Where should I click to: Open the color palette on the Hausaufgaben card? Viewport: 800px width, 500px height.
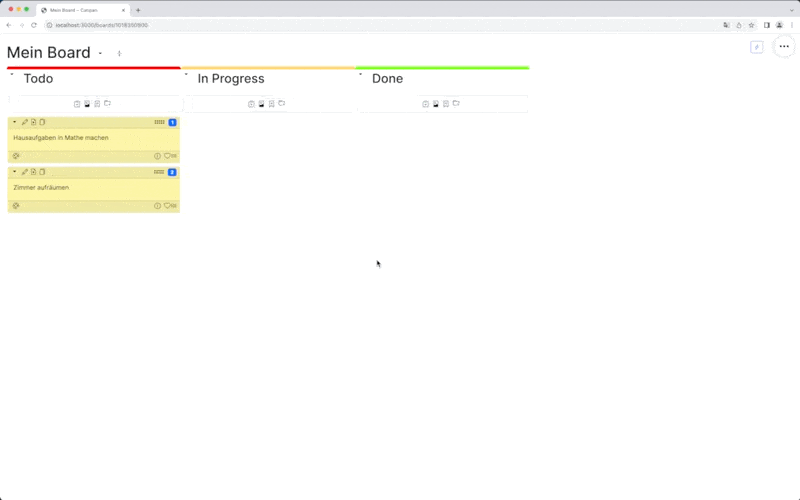(16, 156)
